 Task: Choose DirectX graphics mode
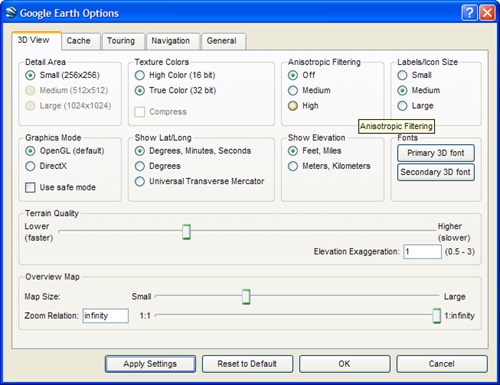tap(46, 166)
